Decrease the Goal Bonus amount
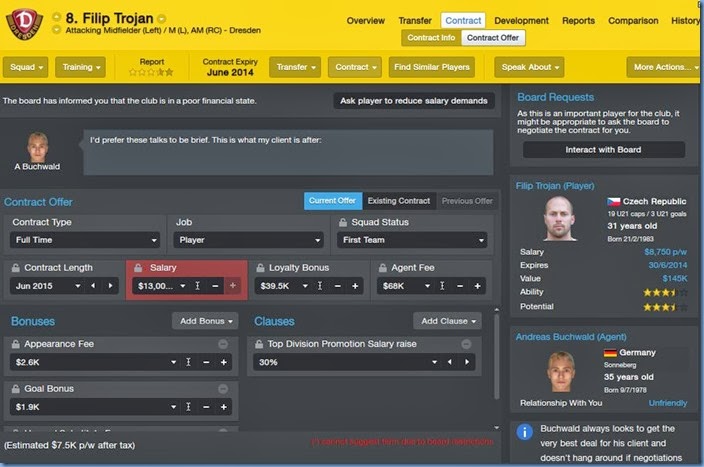The width and height of the screenshot is (704, 467). click(206, 407)
